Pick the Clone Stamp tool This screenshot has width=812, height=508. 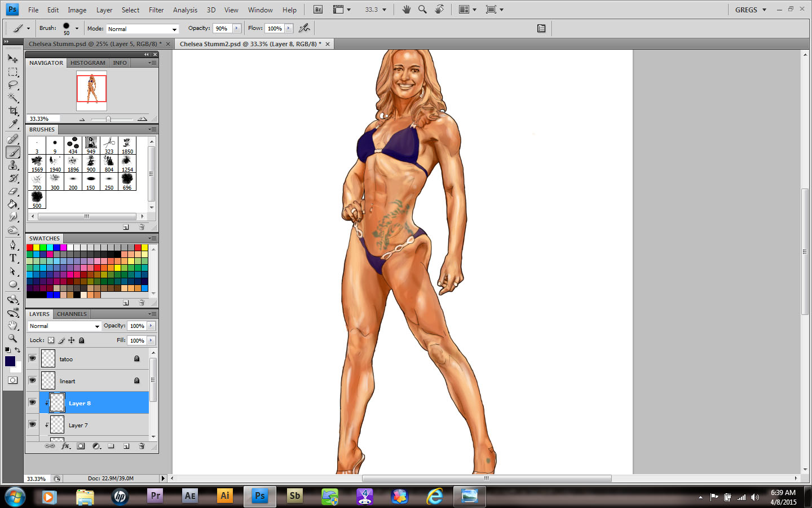13,165
